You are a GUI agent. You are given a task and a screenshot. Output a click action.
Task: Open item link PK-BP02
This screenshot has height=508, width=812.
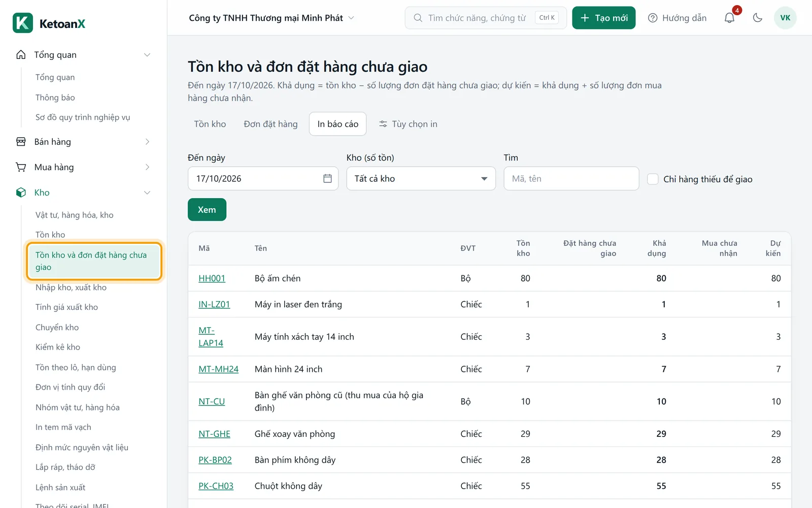(215, 460)
